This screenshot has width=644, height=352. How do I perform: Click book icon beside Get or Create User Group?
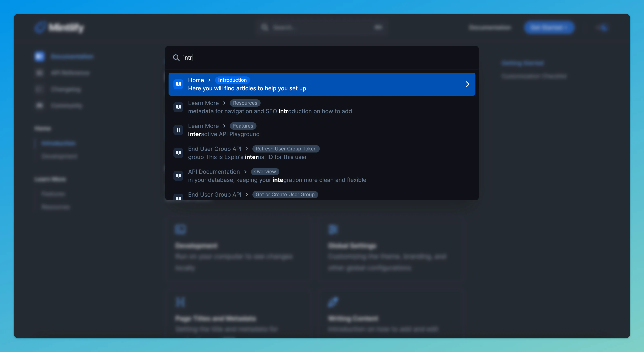(x=178, y=197)
